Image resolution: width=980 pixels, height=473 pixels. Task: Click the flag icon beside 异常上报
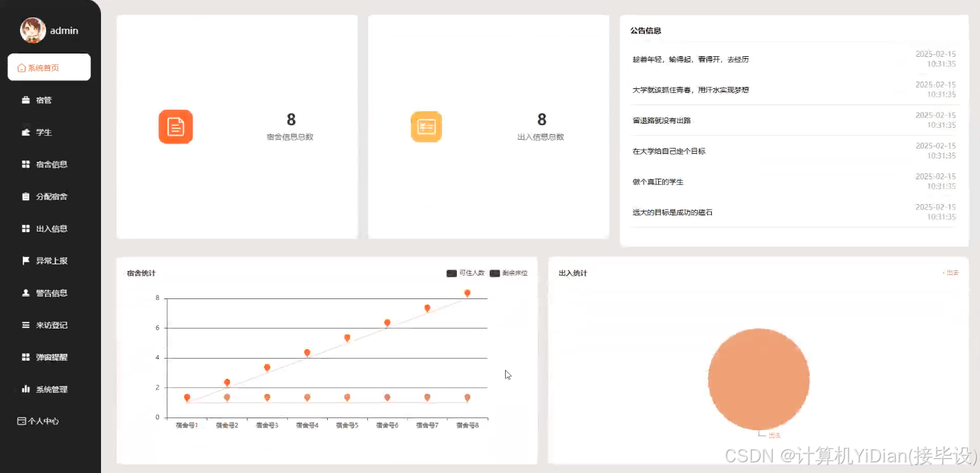tap(26, 261)
